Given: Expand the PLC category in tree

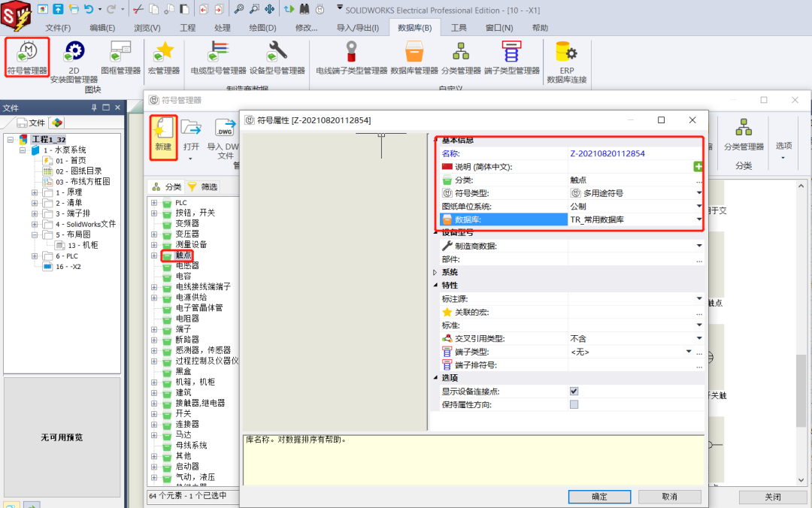Looking at the screenshot, I should 154,202.
